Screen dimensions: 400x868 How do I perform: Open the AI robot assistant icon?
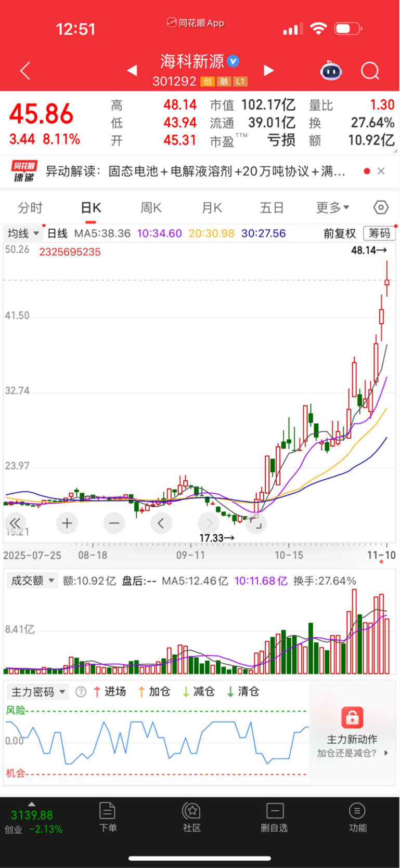coord(331,71)
